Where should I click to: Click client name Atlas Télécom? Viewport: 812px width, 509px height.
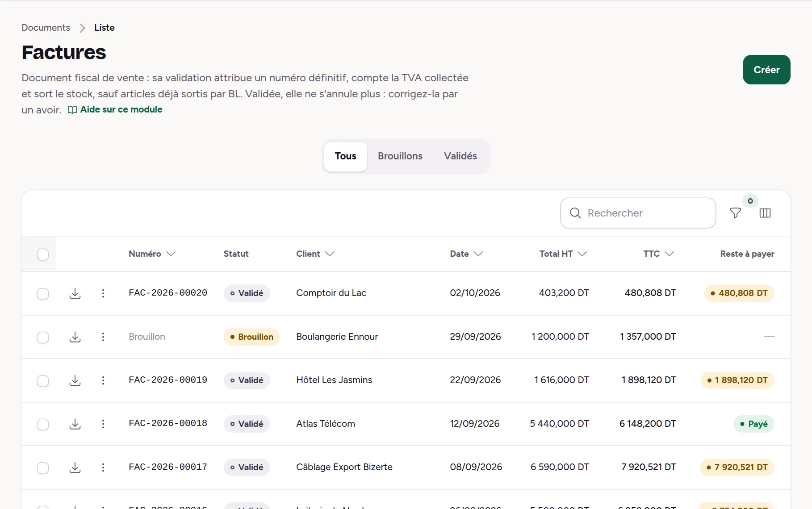click(x=326, y=424)
